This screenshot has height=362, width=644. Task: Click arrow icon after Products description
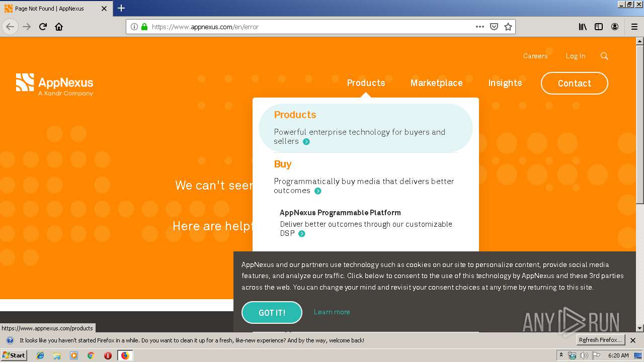point(306,142)
